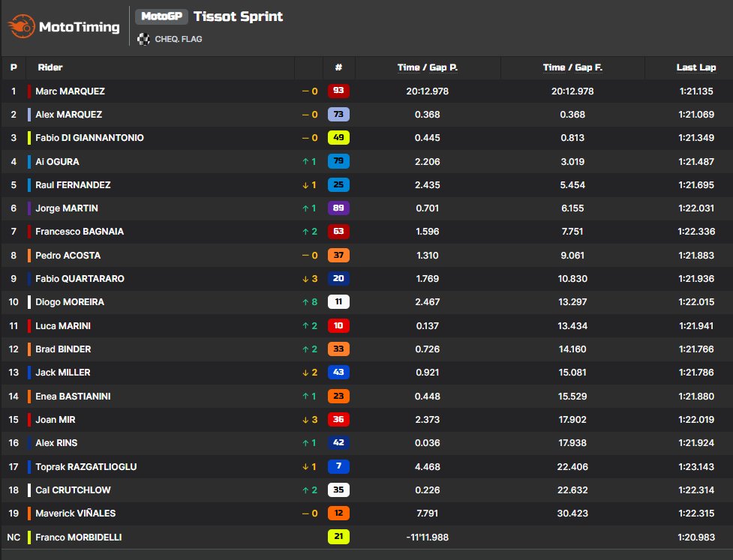733x560 pixels.
Task: Click the number 73 badge for Alex Marquez
Action: click(x=338, y=115)
